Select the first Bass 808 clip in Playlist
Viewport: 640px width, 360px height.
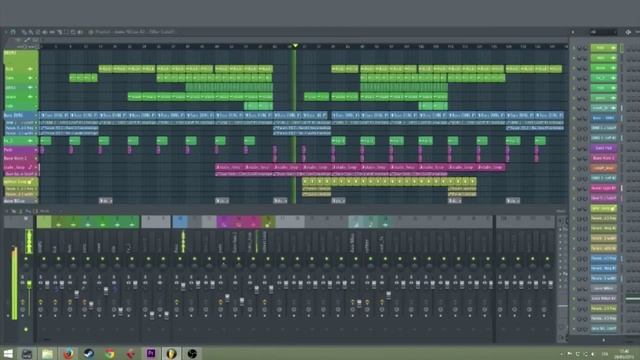[x=54, y=116]
